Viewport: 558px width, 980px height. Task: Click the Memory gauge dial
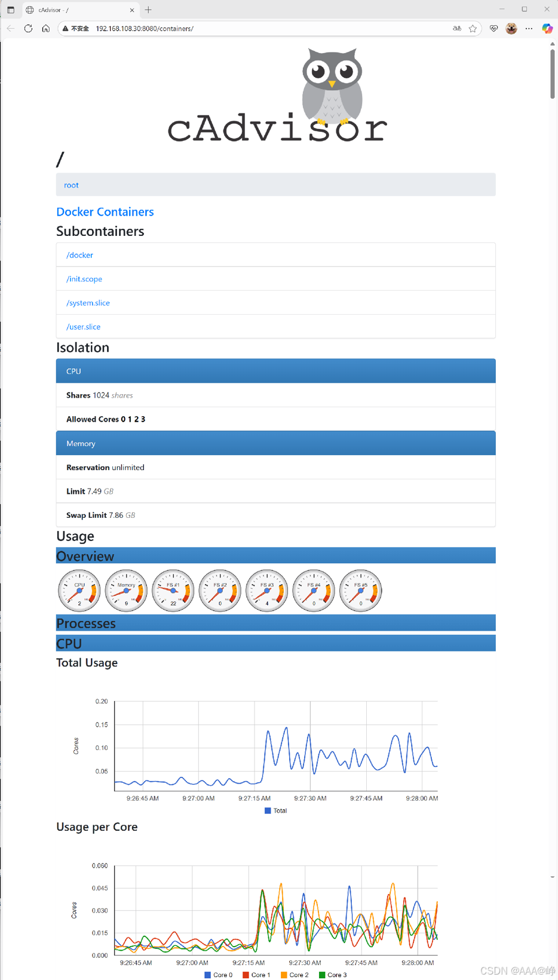(x=126, y=591)
